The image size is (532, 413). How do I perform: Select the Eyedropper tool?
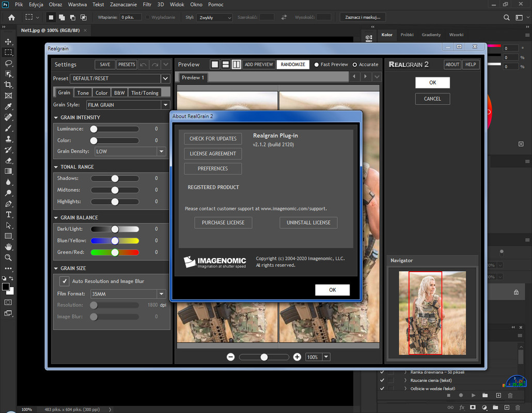click(8, 106)
